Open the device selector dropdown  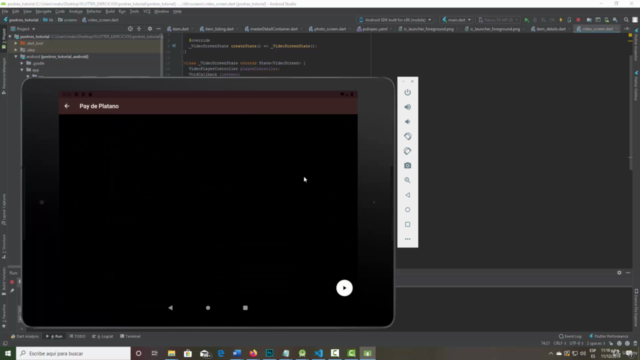tap(395, 20)
